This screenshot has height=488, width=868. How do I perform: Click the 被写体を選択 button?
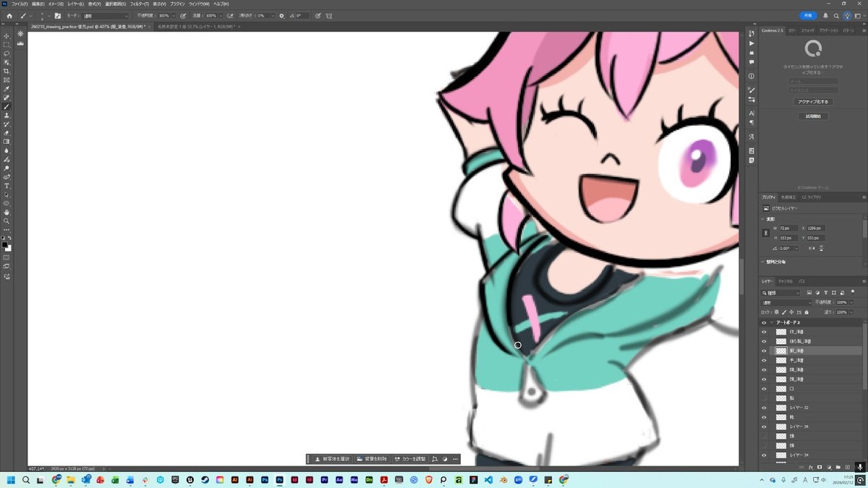pos(333,459)
